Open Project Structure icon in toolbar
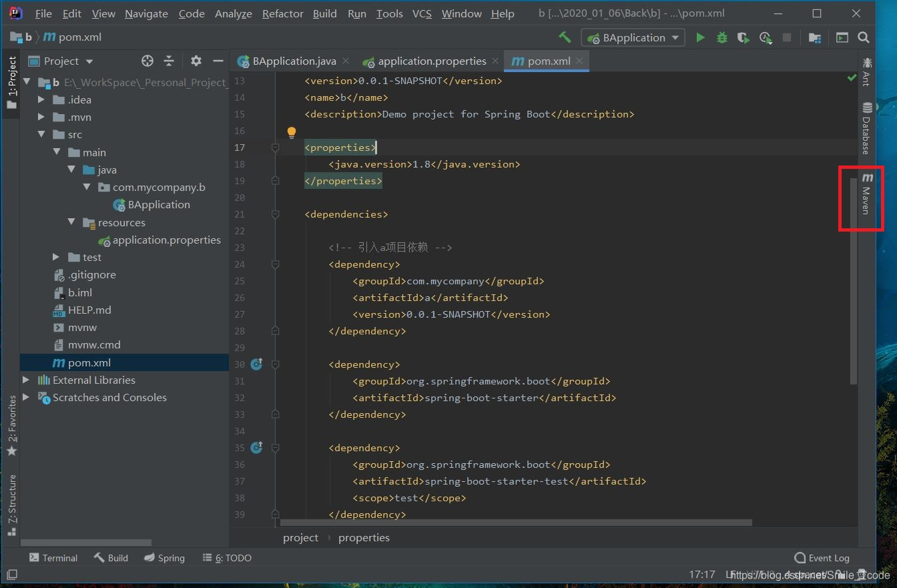This screenshot has height=588, width=897. [814, 37]
